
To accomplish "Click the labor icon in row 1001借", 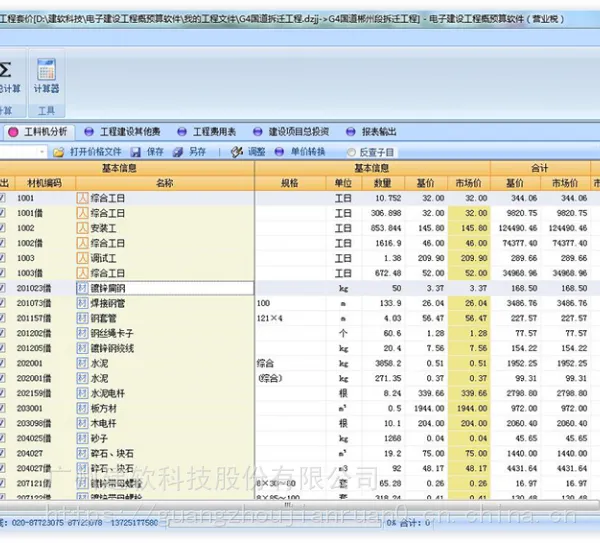I will pyautogui.click(x=82, y=213).
